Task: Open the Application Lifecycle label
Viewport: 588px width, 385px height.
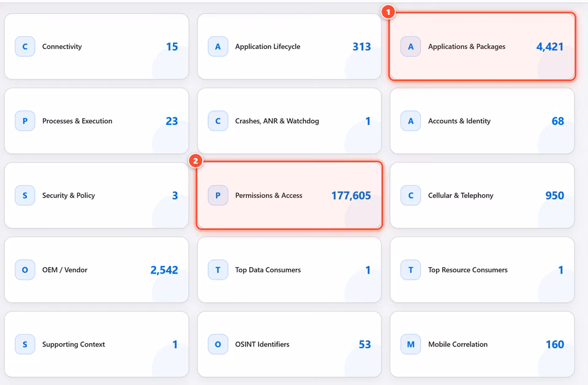Action: (268, 47)
